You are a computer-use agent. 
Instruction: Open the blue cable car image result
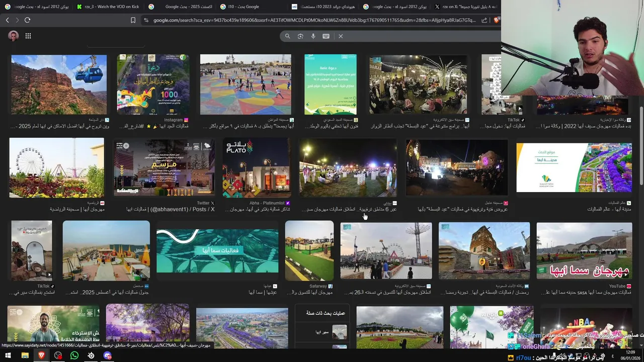tap(59, 84)
